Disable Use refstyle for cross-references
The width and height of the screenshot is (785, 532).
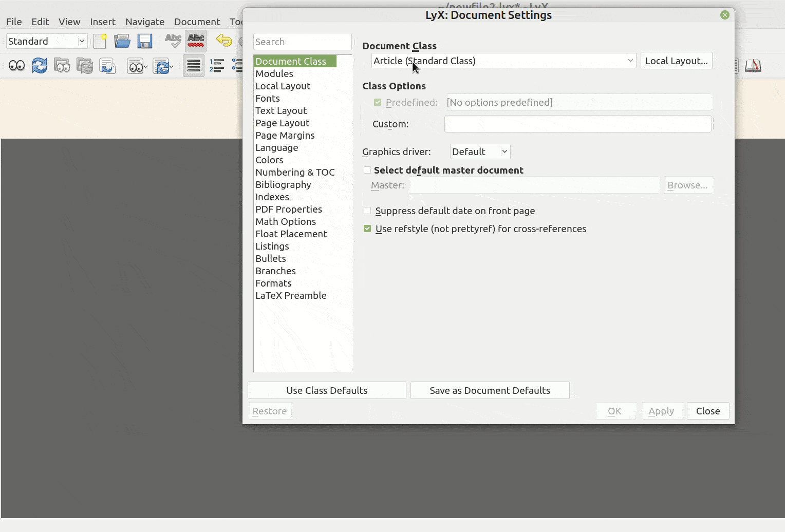(367, 229)
